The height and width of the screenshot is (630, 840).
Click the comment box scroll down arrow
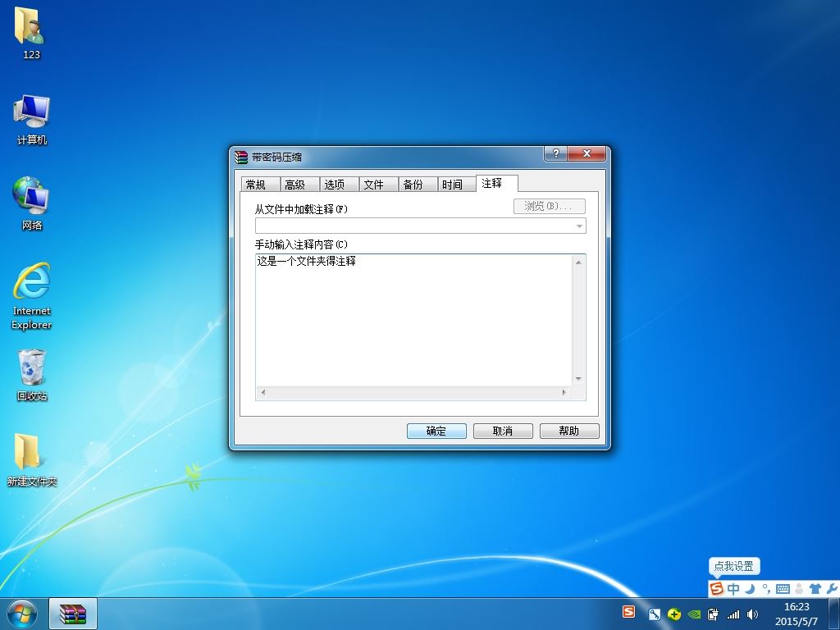click(578, 379)
